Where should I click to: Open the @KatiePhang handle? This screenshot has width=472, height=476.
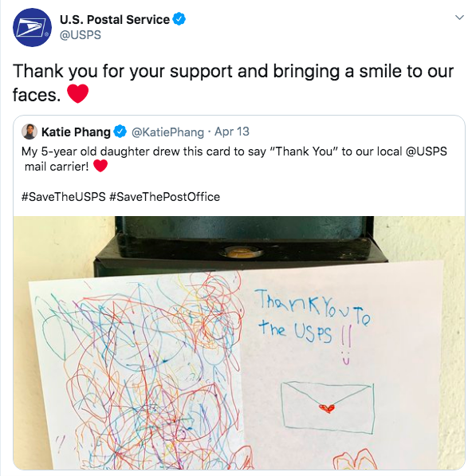pos(167,132)
